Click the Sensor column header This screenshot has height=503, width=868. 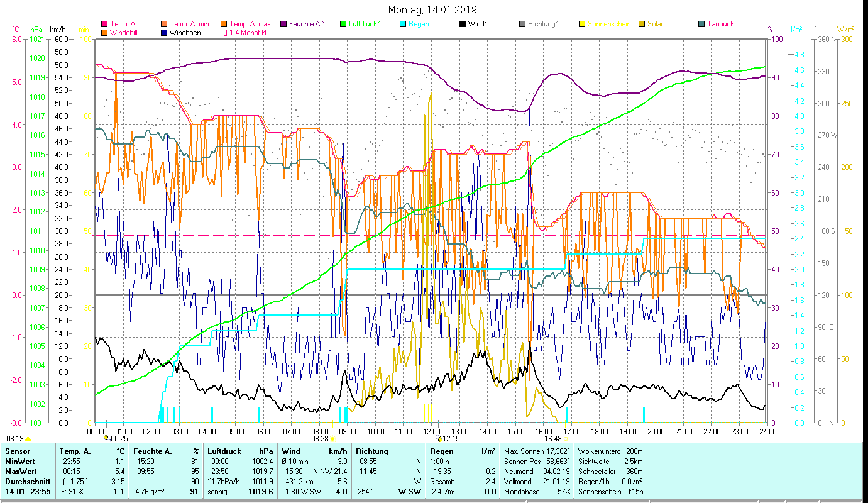17,451
